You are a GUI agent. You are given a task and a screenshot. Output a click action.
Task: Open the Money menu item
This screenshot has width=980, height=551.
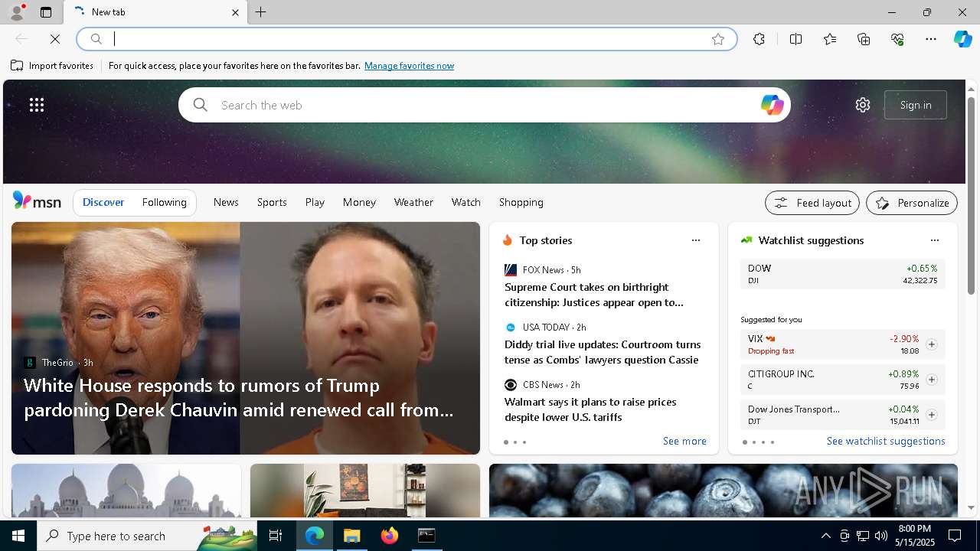click(359, 202)
